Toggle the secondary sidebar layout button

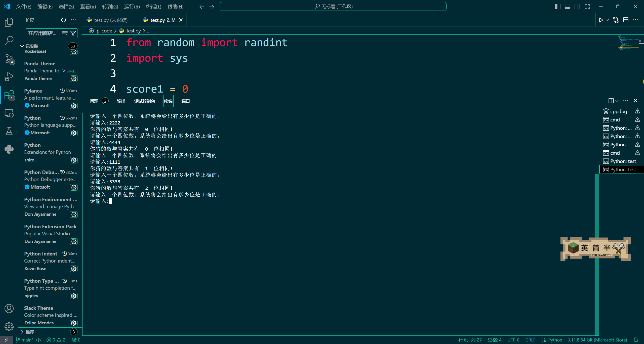click(x=577, y=7)
